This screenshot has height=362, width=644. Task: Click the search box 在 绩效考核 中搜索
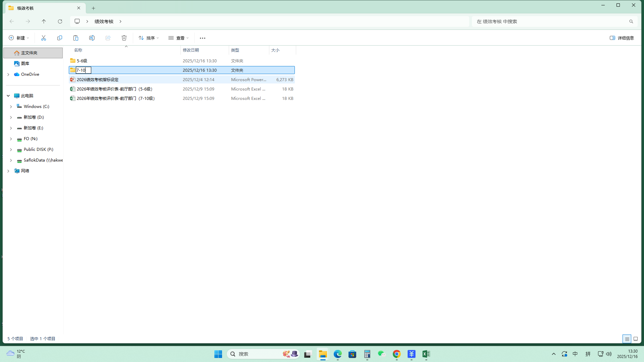(550, 21)
